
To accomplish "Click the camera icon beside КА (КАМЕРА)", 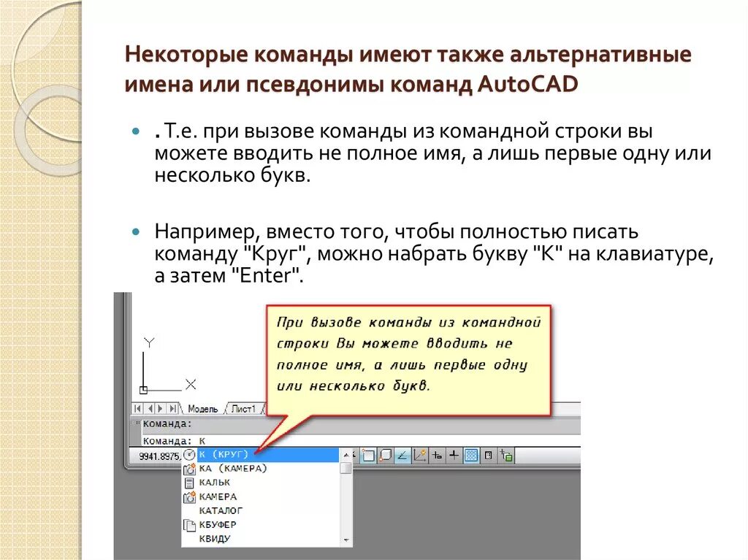I will 189,469.
